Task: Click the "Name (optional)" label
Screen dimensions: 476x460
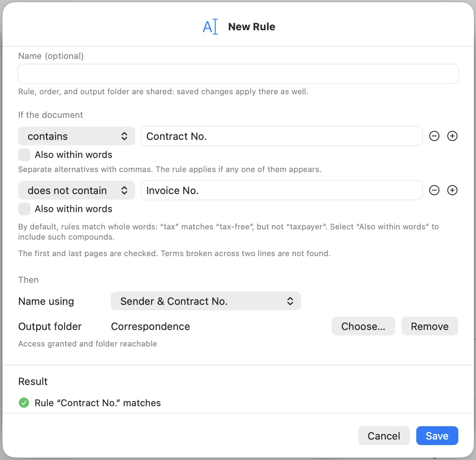Action: click(x=51, y=56)
